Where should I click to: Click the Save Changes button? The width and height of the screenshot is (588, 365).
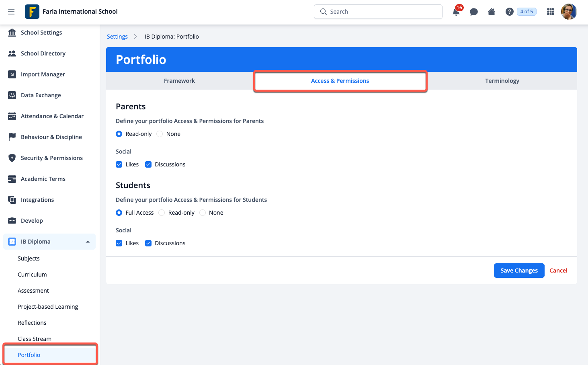(519, 271)
